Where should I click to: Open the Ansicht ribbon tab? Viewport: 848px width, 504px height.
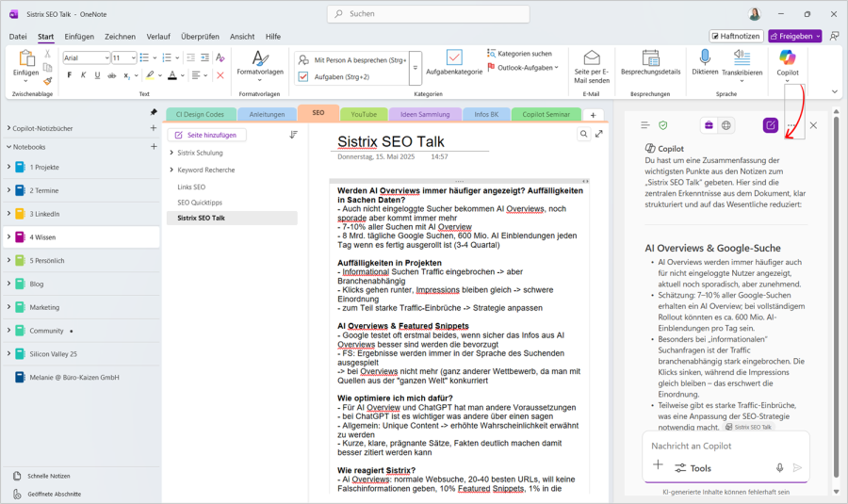point(242,36)
